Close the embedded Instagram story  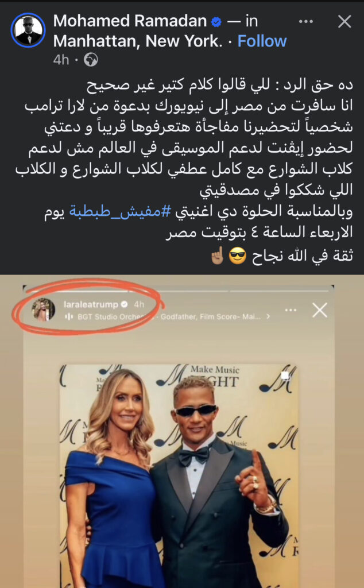[320, 310]
